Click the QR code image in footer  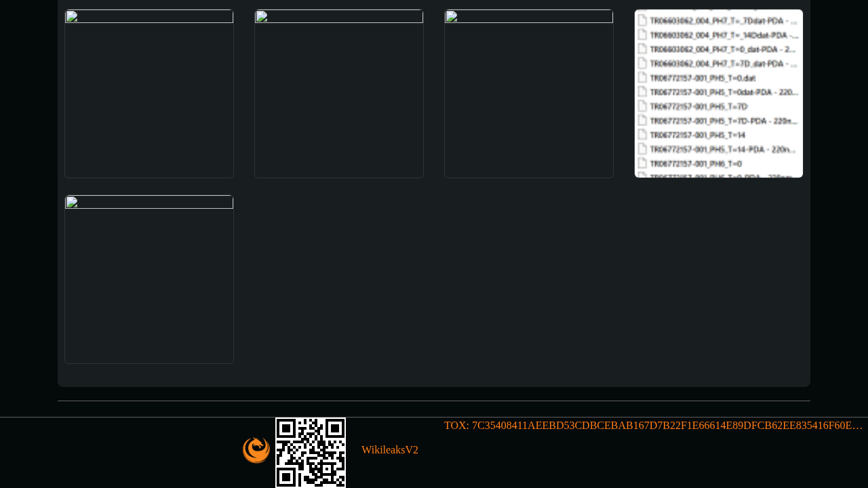click(311, 453)
